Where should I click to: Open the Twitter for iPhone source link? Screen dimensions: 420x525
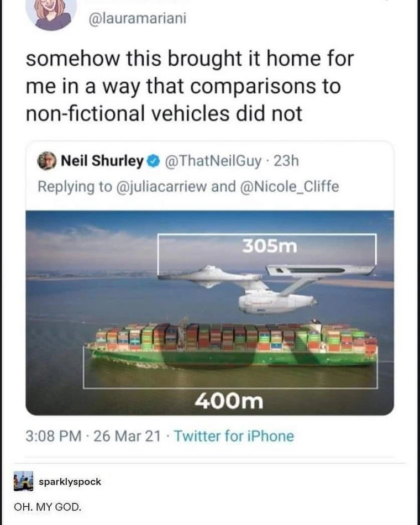[x=234, y=436]
